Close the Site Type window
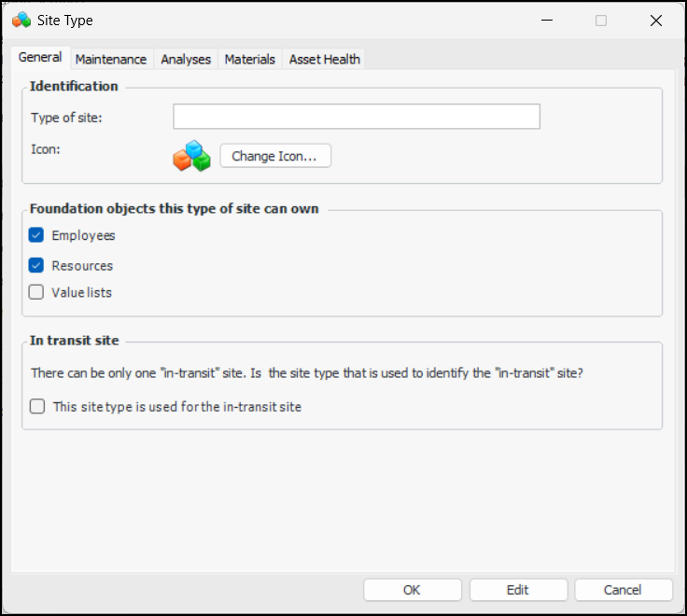The image size is (687, 616). 656,21
